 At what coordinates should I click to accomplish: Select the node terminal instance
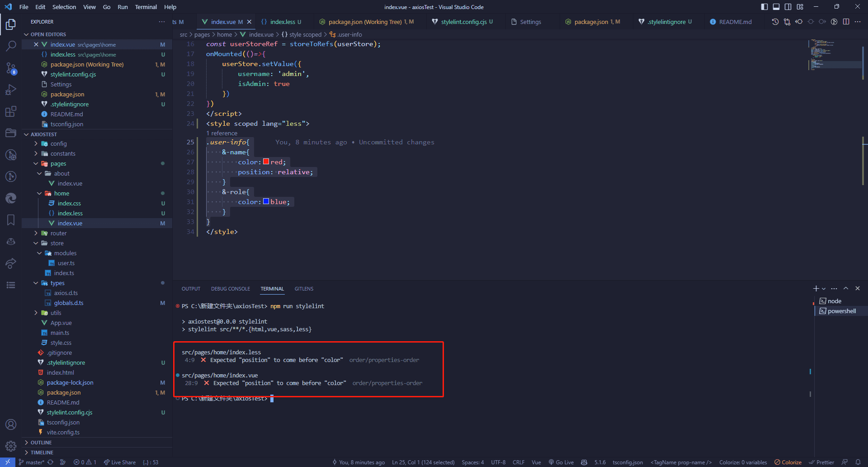pyautogui.click(x=841, y=301)
